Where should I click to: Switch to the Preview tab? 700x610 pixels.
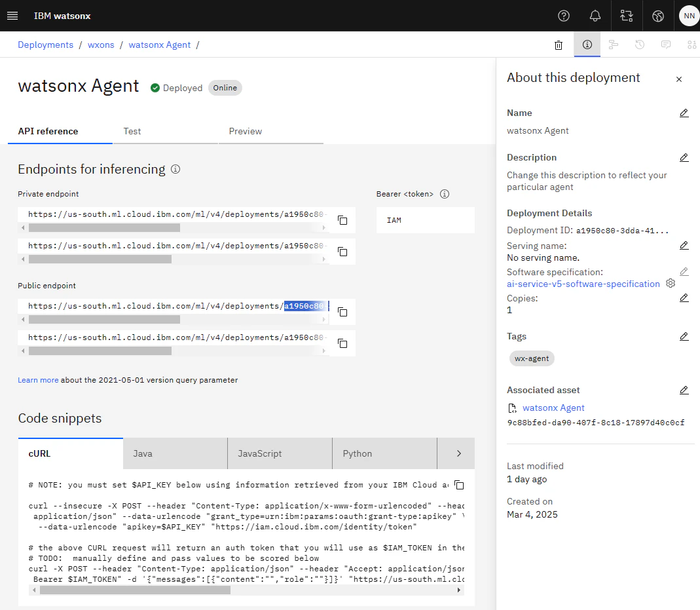point(271,131)
